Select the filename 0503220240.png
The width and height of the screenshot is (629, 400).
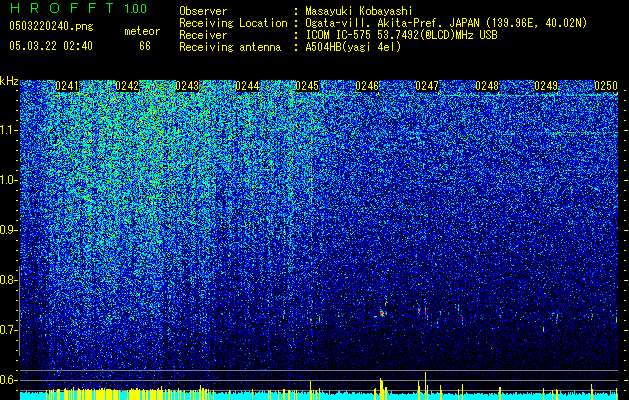point(51,26)
